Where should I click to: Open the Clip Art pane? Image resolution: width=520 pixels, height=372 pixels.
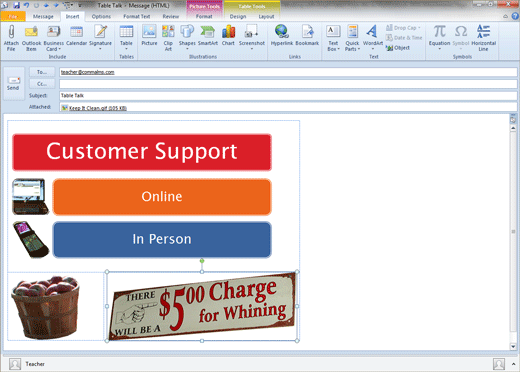point(168,38)
